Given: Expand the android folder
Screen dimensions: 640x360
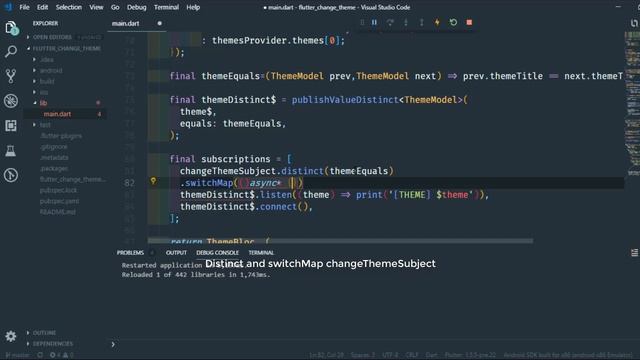Looking at the screenshot, I should 51,71.
